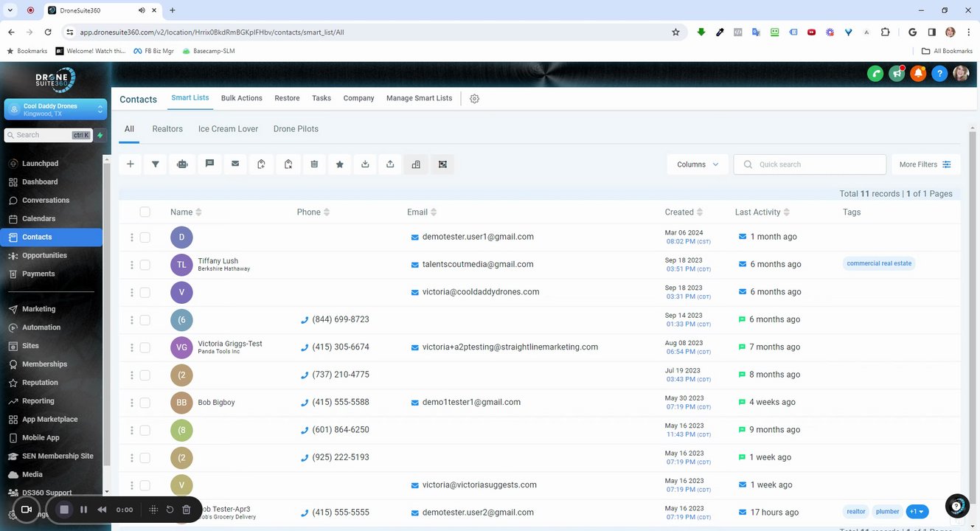
Task: Click the Remove Tag icon
Action: click(288, 164)
